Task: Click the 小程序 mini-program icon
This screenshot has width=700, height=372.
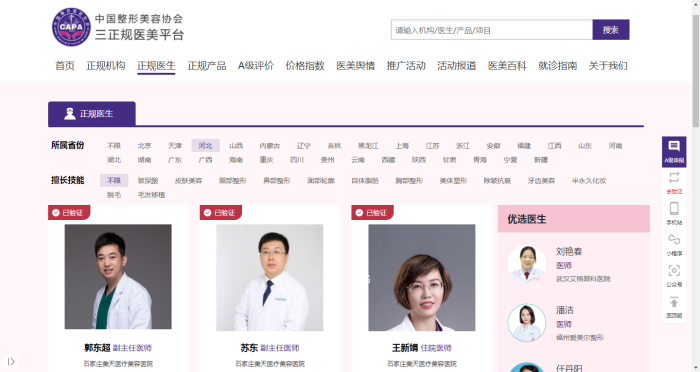Action: [674, 239]
